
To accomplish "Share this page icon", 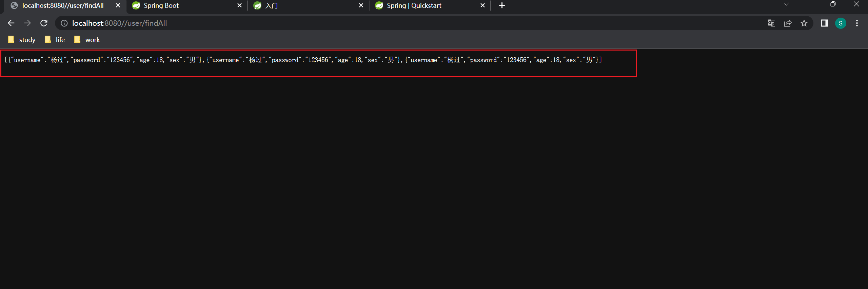I will (x=788, y=23).
